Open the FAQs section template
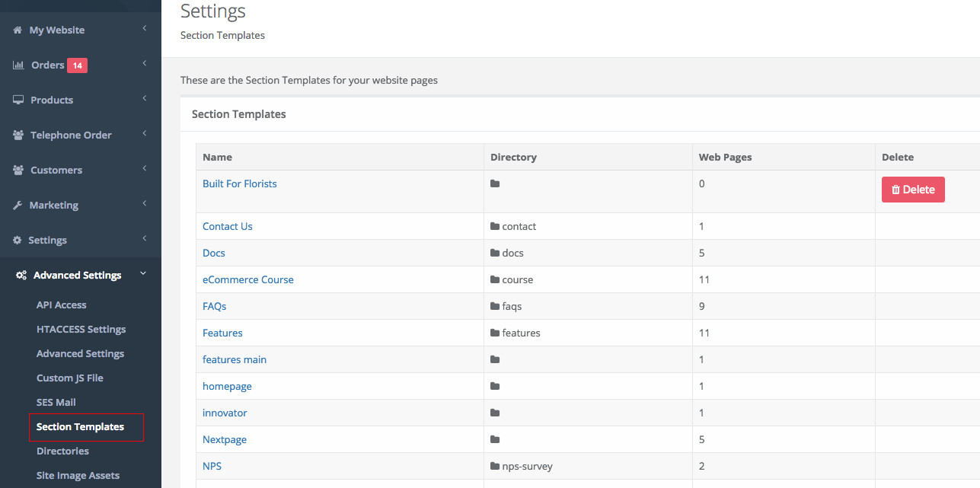The height and width of the screenshot is (488, 980). 214,307
